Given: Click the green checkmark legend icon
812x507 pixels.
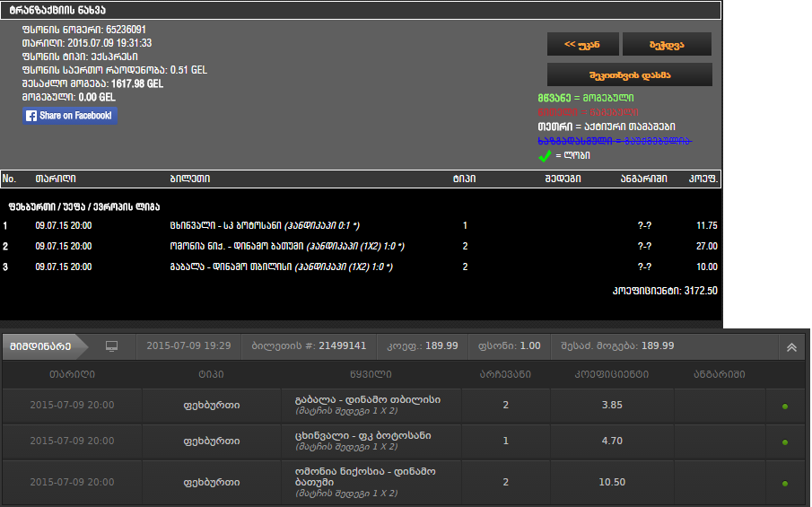Looking at the screenshot, I should click(x=545, y=156).
